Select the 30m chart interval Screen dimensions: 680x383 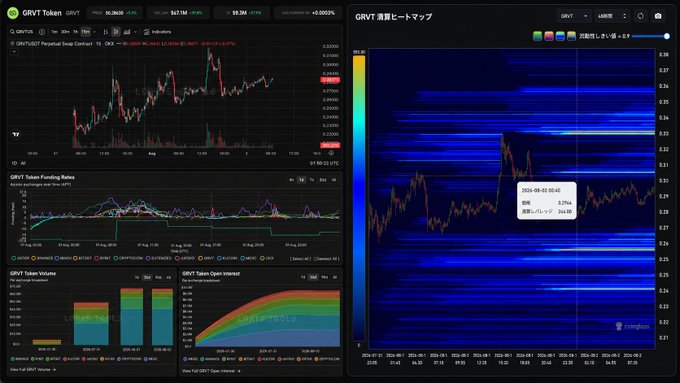point(65,32)
